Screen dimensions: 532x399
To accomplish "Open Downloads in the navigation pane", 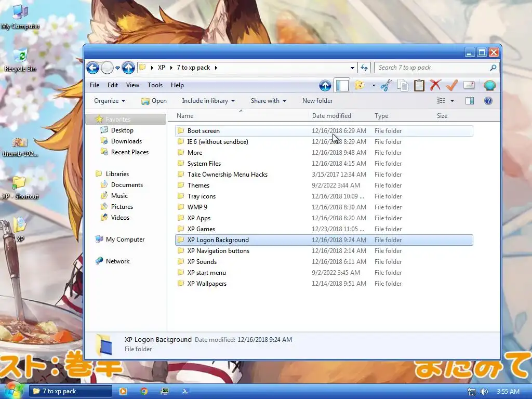I will pyautogui.click(x=126, y=141).
